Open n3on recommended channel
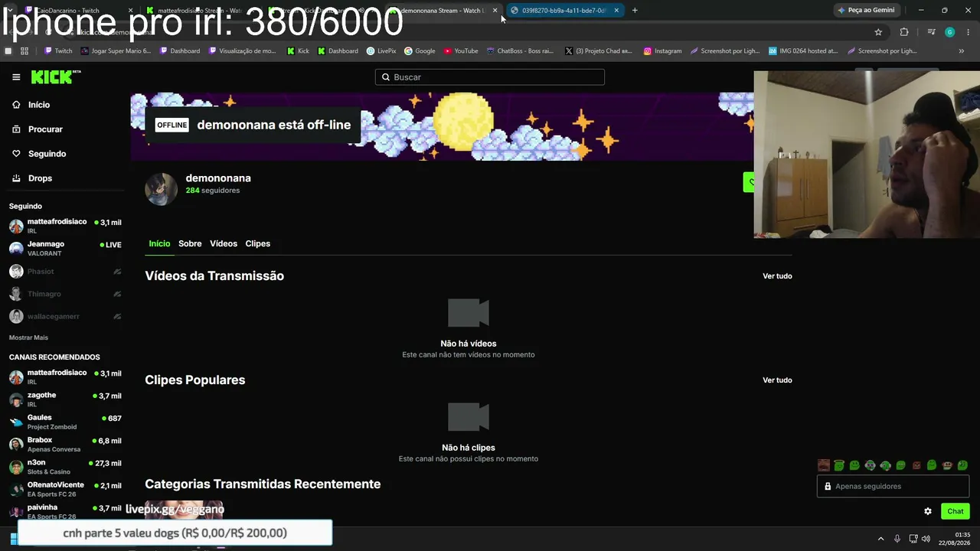The height and width of the screenshot is (551, 980). tap(65, 467)
